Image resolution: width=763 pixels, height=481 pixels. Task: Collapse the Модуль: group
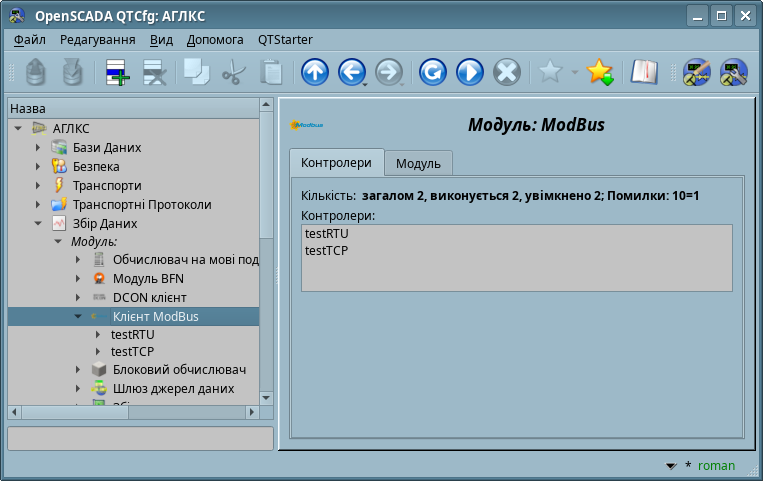58,241
